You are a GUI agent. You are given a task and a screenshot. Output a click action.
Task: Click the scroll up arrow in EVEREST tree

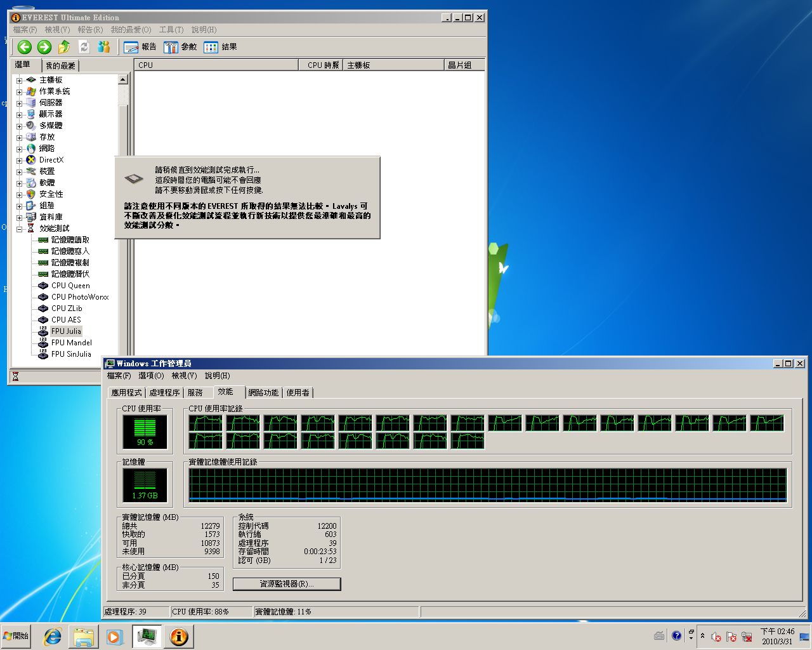click(x=123, y=79)
